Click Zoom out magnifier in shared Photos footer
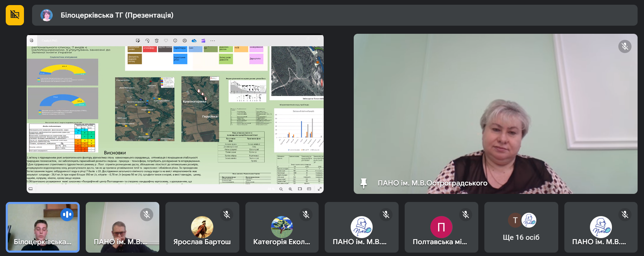Screen dimensions: 644x256 pos(281,189)
